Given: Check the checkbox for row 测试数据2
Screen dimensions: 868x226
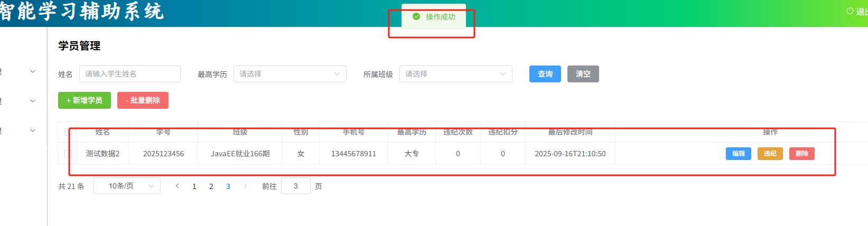Looking at the screenshot, I should (68, 154).
